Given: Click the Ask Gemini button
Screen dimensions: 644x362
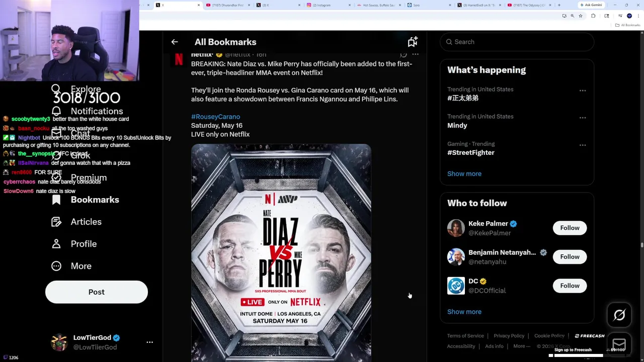Looking at the screenshot, I should point(591,5).
